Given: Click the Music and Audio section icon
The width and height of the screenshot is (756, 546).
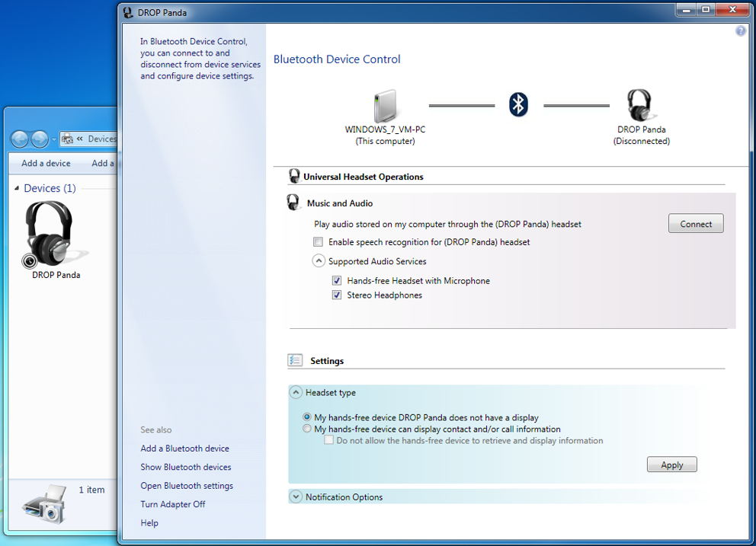Looking at the screenshot, I should (x=294, y=201).
